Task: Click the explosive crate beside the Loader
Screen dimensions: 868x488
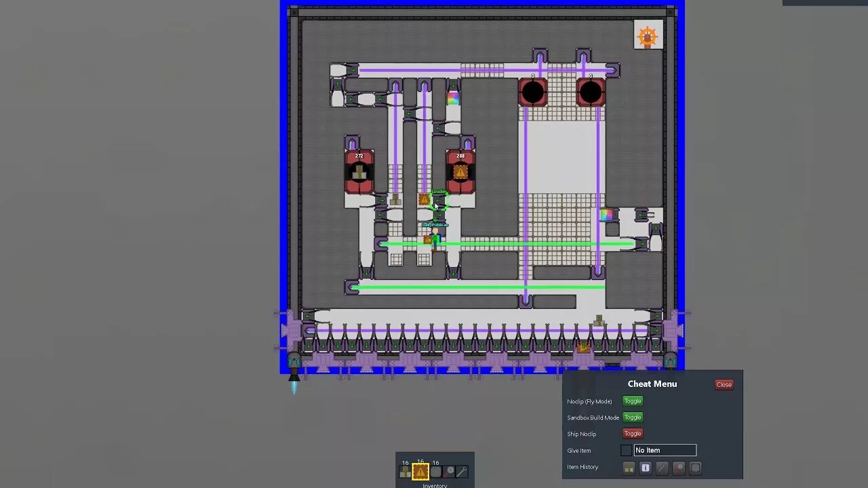Action: 424,199
